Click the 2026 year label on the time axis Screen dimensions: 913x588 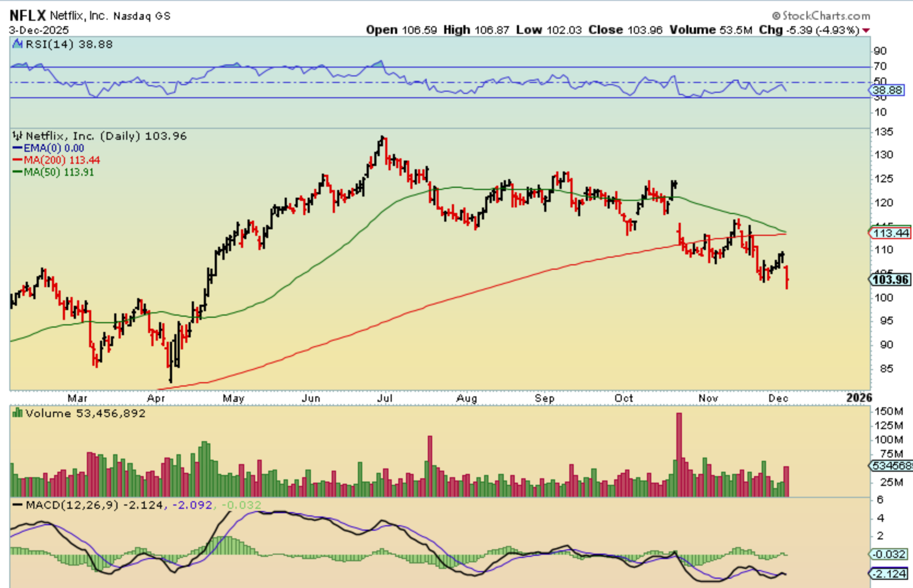[859, 397]
